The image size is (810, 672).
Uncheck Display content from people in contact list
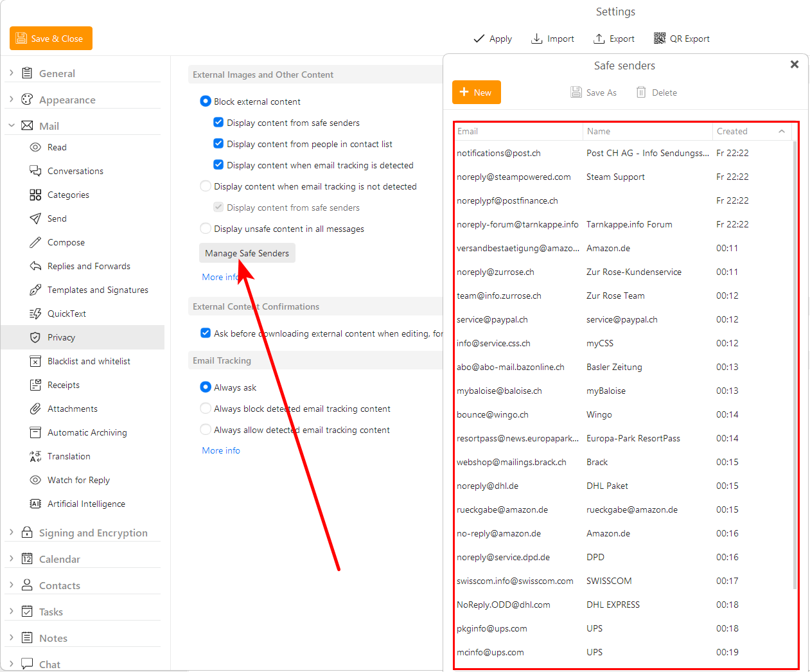click(x=218, y=144)
